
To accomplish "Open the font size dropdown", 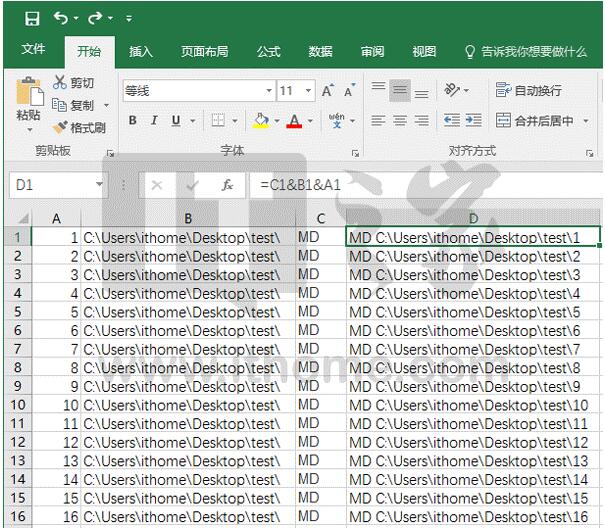I will [x=306, y=91].
